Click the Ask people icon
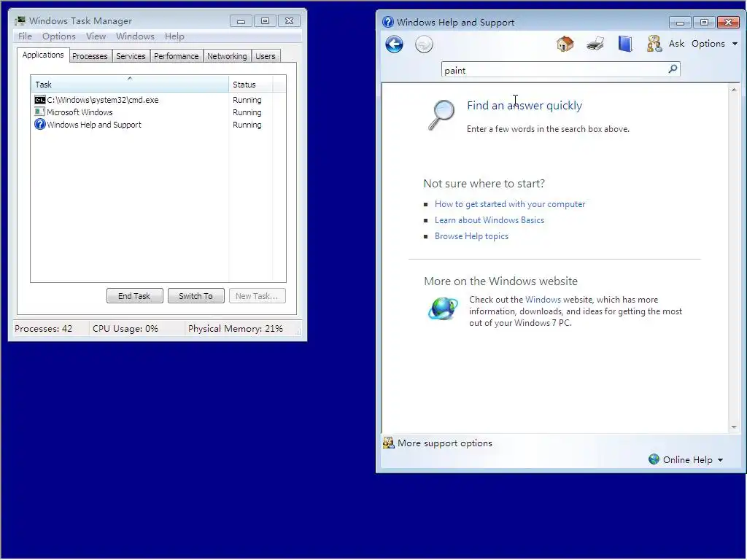Image resolution: width=747 pixels, height=560 pixels. (654, 44)
